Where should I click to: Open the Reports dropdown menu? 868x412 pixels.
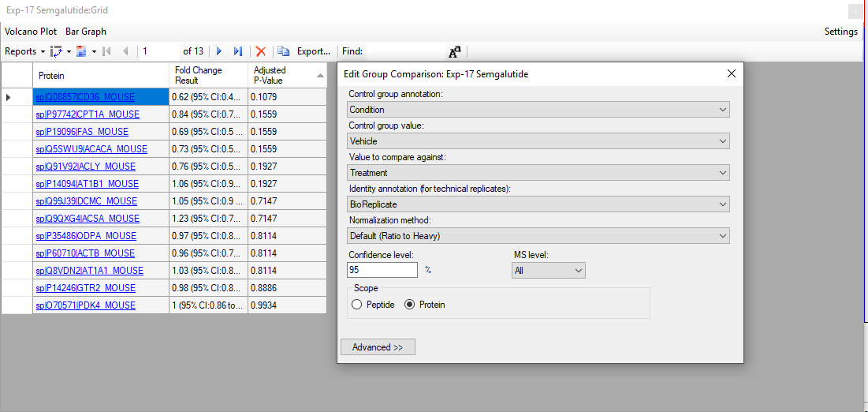point(24,51)
